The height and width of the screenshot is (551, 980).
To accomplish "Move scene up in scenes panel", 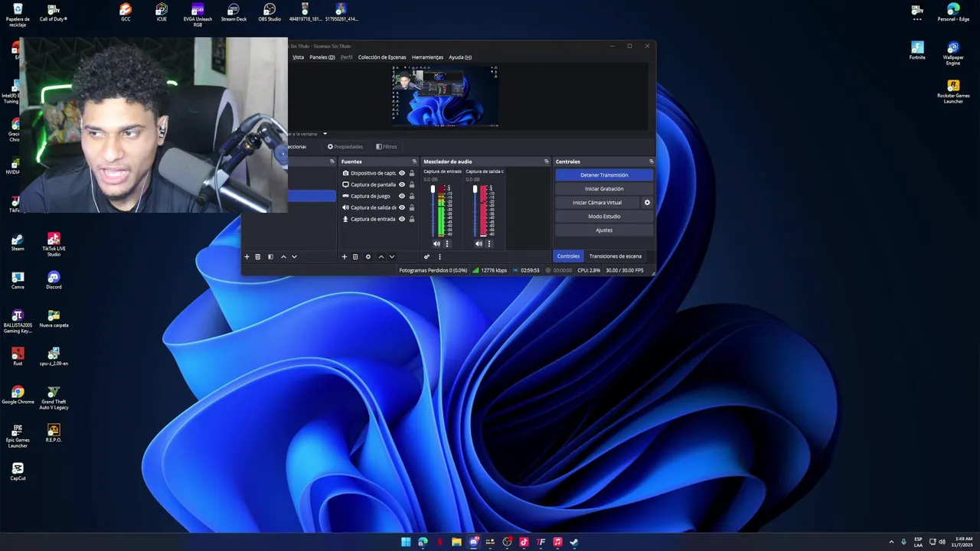I will pos(283,256).
